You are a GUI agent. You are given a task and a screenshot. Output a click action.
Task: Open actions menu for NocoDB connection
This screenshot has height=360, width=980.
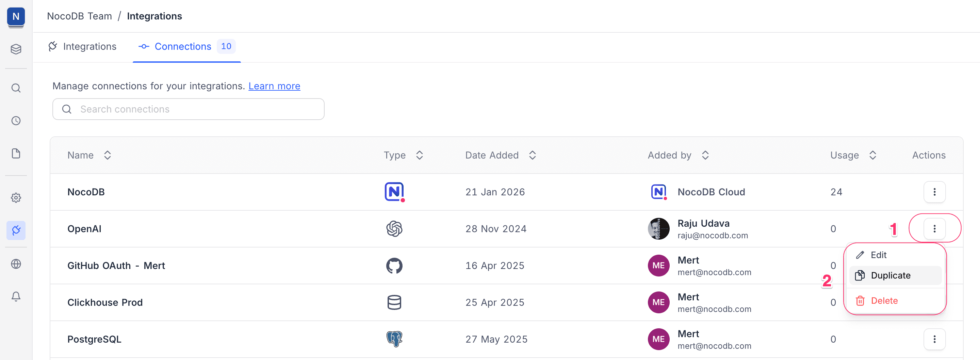click(934, 192)
